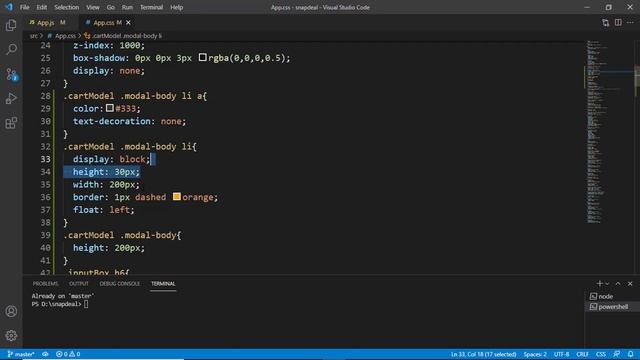Image resolution: width=640 pixels, height=360 pixels.
Task: Click the VS Code logo icon
Action: pyautogui.click(x=9, y=7)
